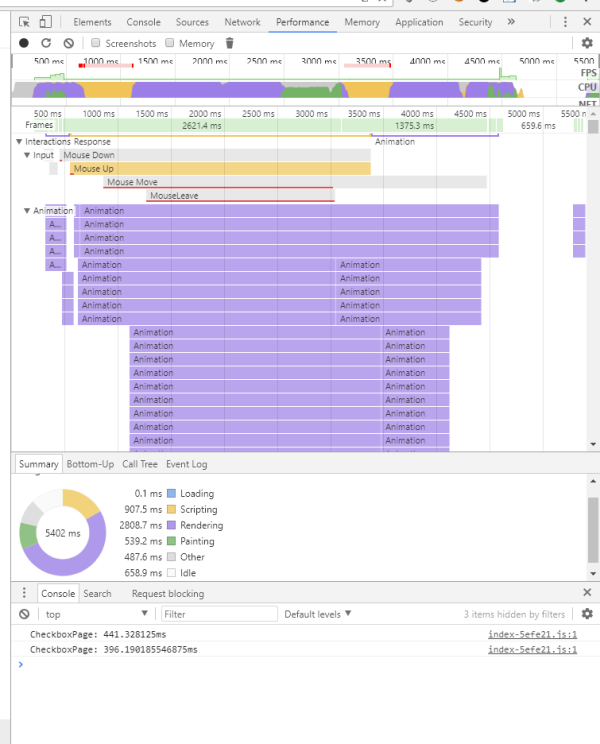Clear the performance recording icon

(69, 43)
